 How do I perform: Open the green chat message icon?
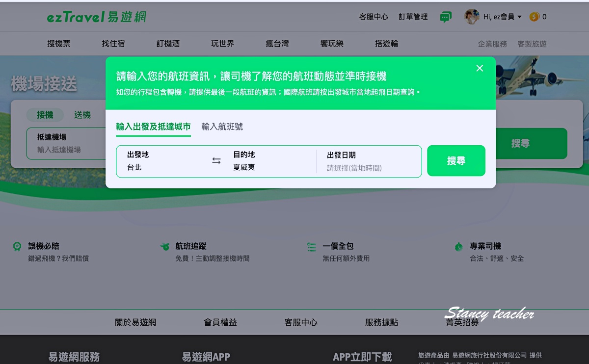(x=445, y=17)
